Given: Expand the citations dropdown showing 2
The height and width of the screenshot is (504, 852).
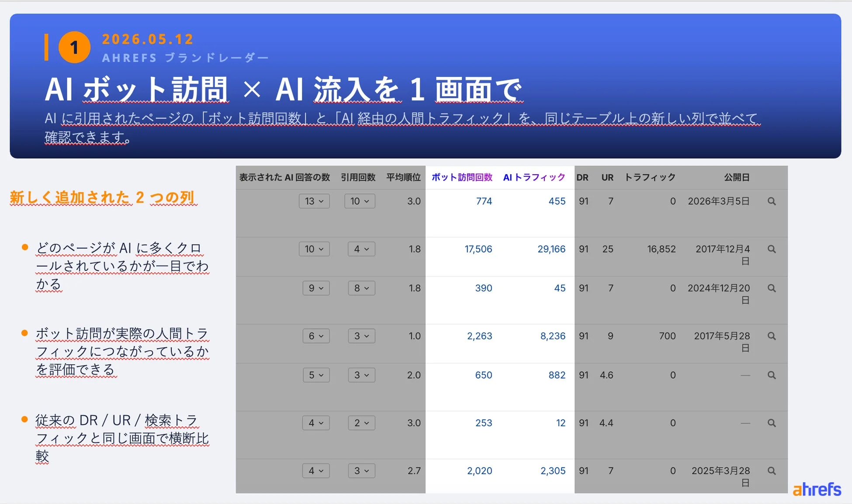Looking at the screenshot, I should [x=361, y=423].
